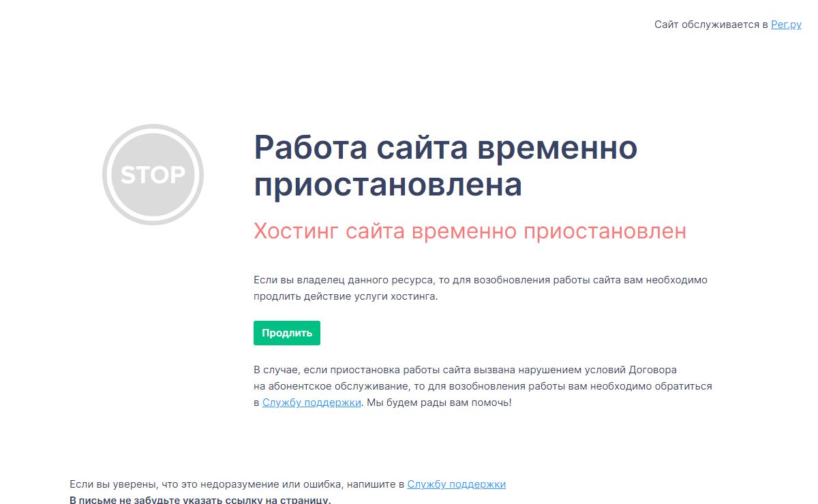The image size is (818, 504).
Task: Click text 'Сайт обслуживается в'
Action: 711,25
